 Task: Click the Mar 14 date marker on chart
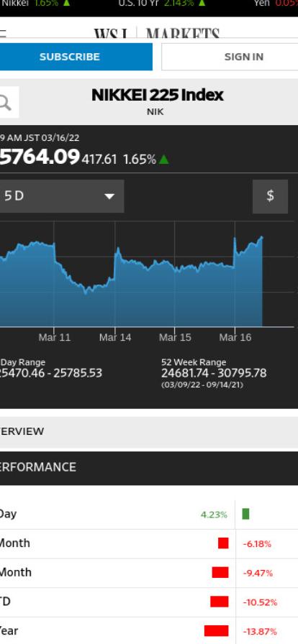click(x=115, y=337)
